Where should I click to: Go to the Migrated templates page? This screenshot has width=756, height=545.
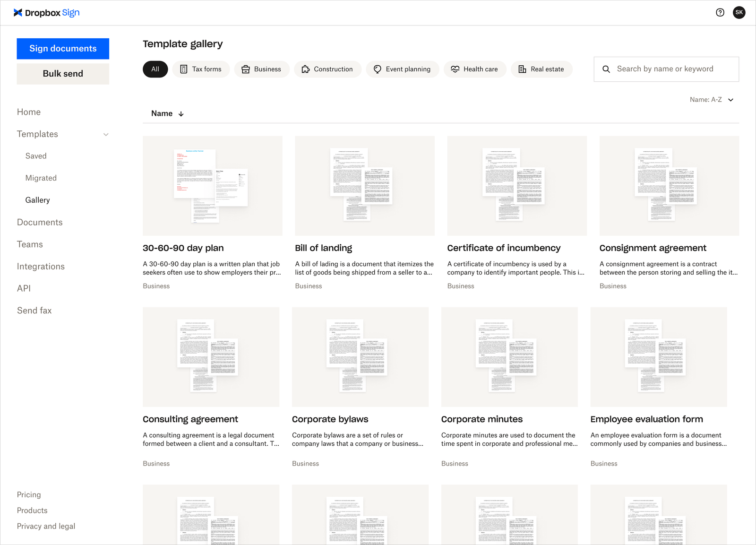point(41,178)
